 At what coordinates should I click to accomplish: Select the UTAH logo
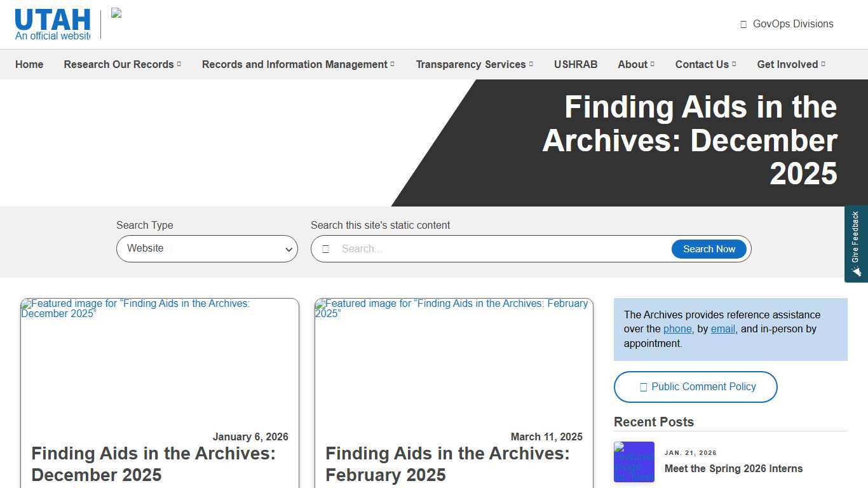click(x=52, y=19)
